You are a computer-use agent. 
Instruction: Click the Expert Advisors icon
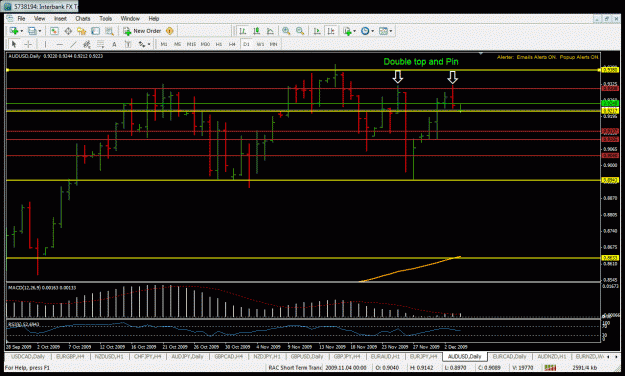point(169,31)
